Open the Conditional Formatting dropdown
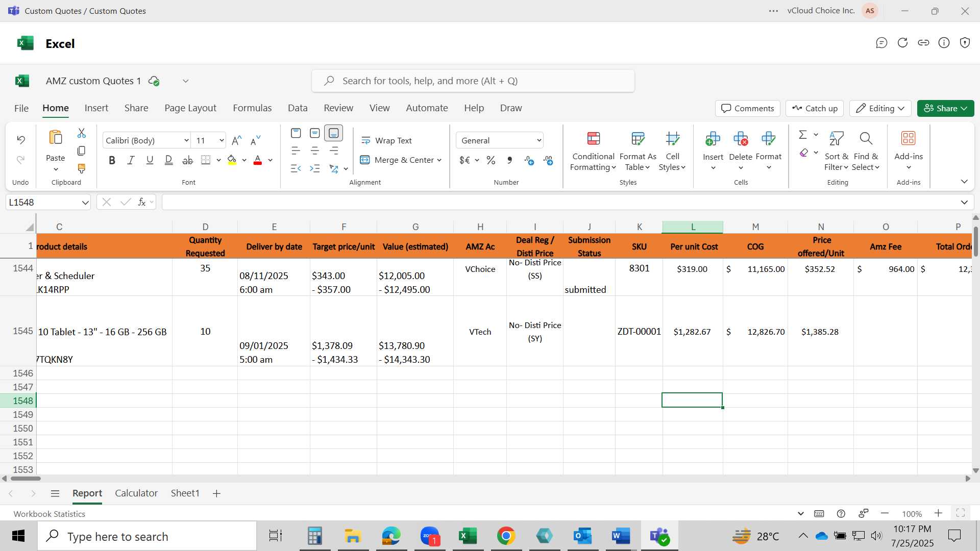The height and width of the screenshot is (551, 980). [593, 151]
